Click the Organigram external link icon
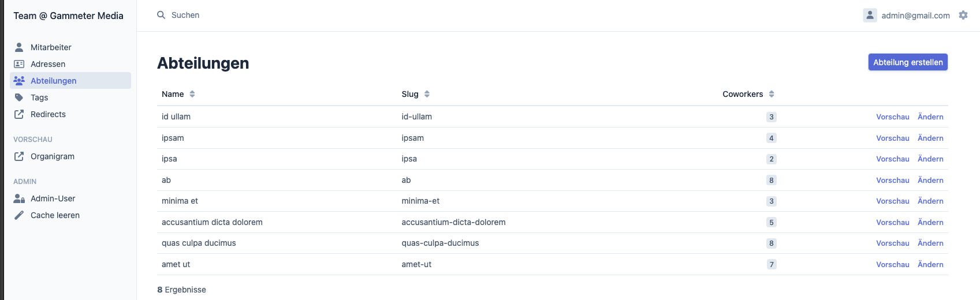Screen dimensions: 980x300 coord(19,156)
